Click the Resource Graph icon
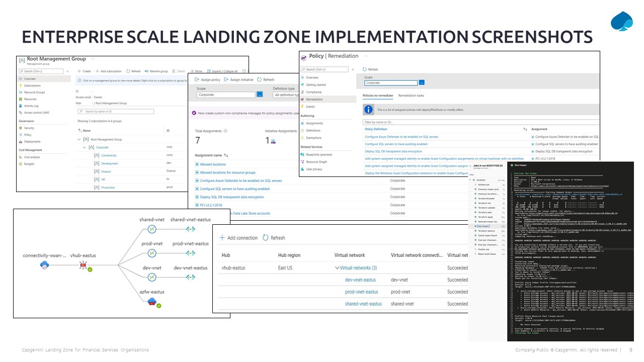Viewport: 644px width, 362px height. pos(303,162)
